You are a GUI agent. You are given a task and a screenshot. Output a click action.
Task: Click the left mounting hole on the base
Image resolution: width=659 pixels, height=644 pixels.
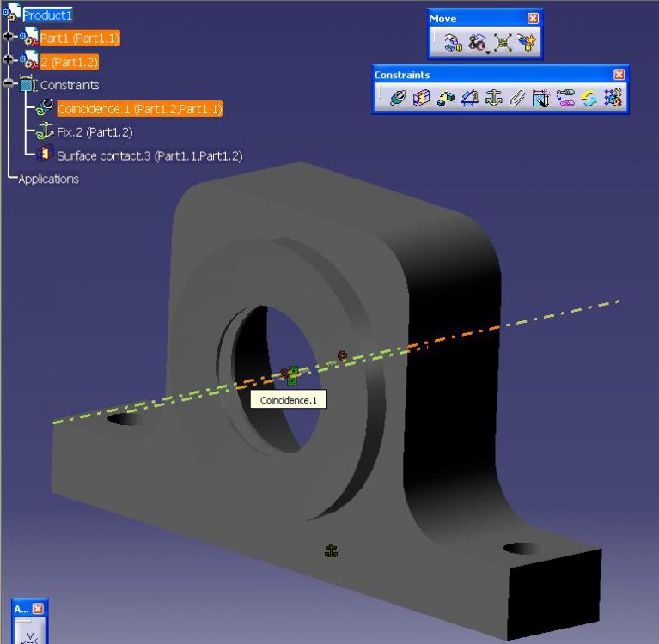tap(125, 419)
